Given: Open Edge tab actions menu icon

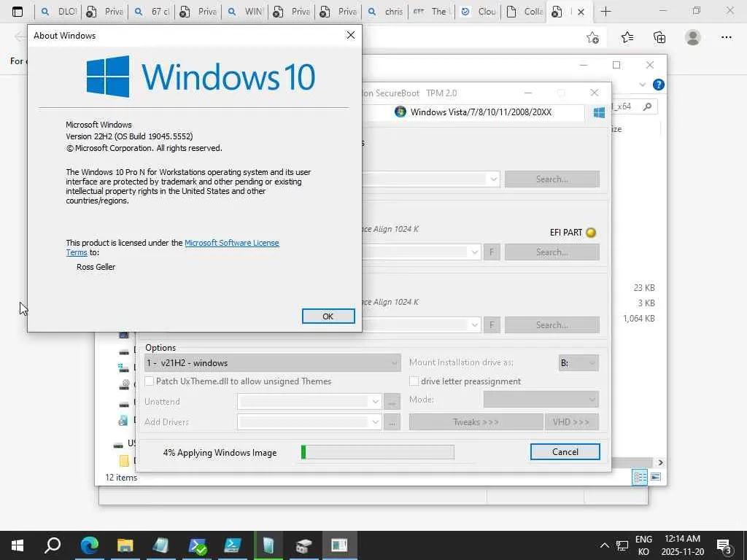Looking at the screenshot, I should click(x=18, y=12).
